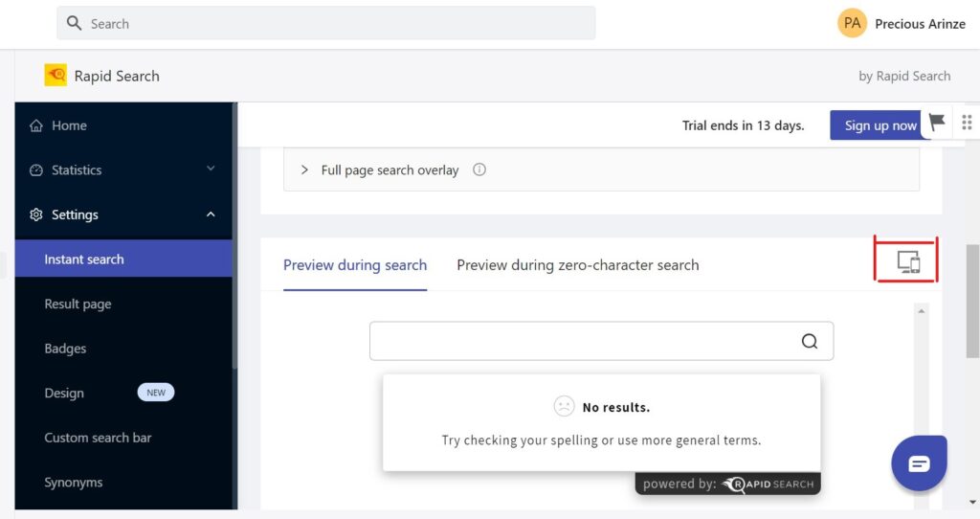Screen dimensions: 980x519
Task: Click the Home house icon
Action: click(36, 125)
